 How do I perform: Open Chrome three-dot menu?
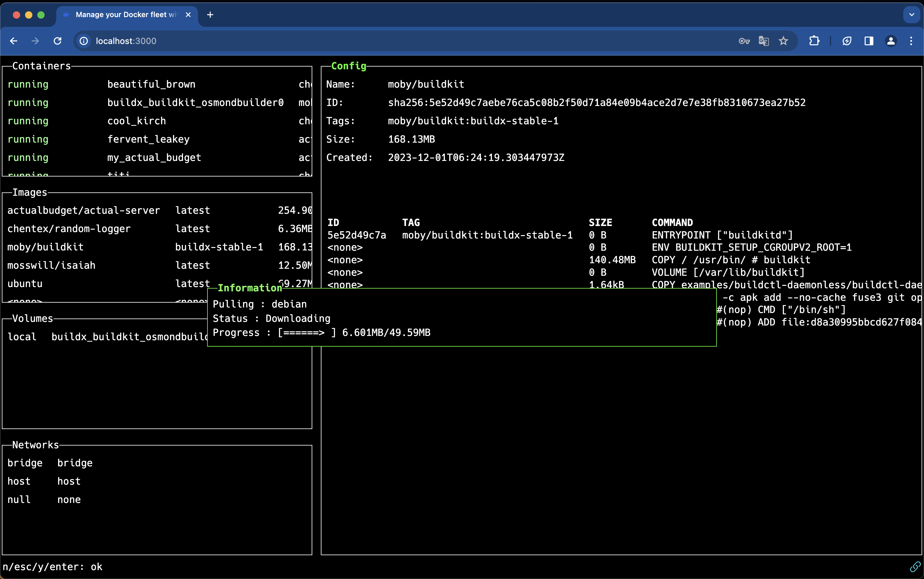click(911, 41)
